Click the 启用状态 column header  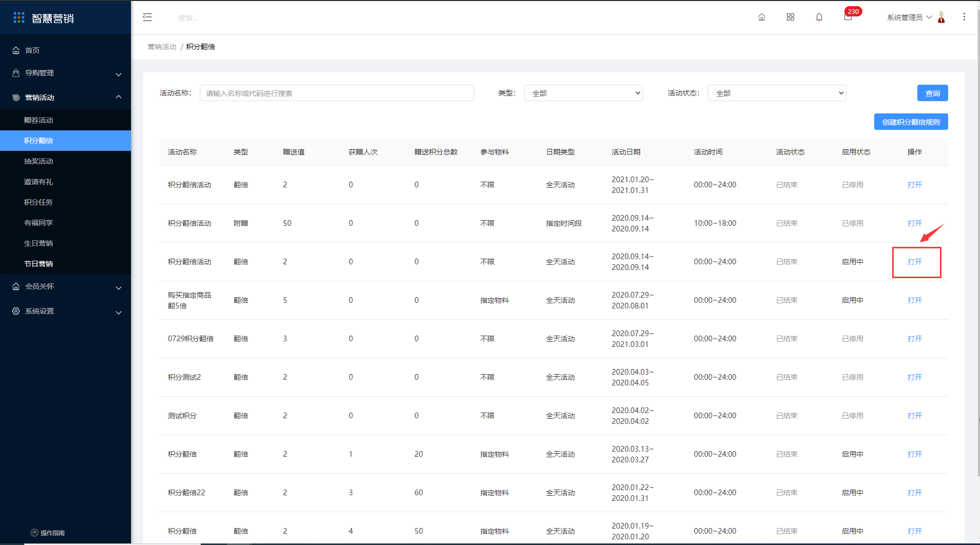(856, 152)
